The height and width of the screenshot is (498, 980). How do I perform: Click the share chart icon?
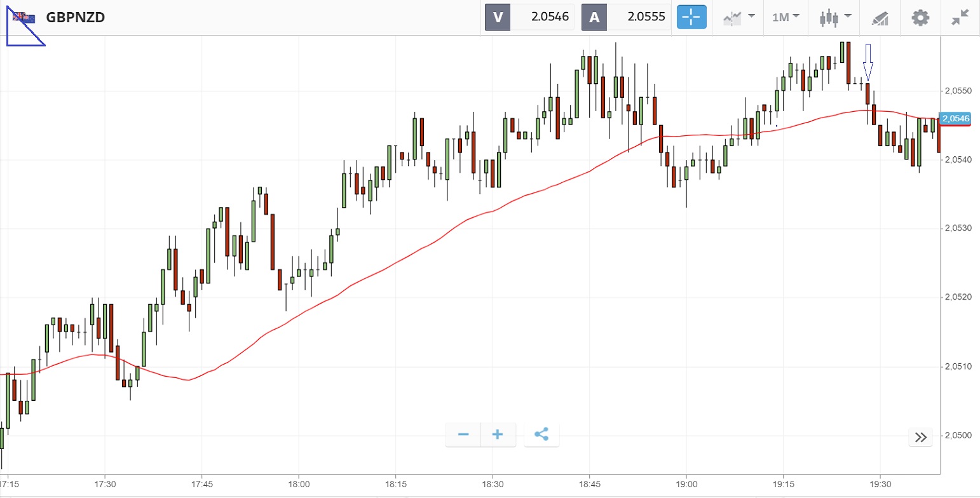pos(541,434)
